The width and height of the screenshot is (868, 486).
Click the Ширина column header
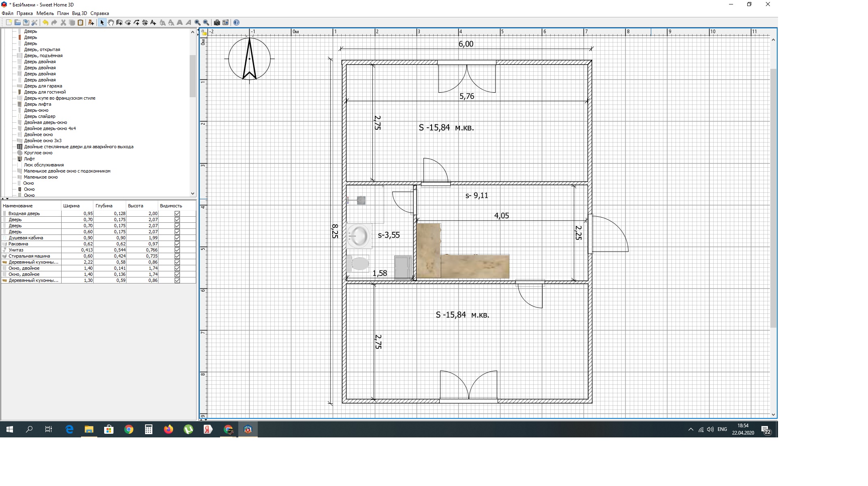click(x=71, y=206)
